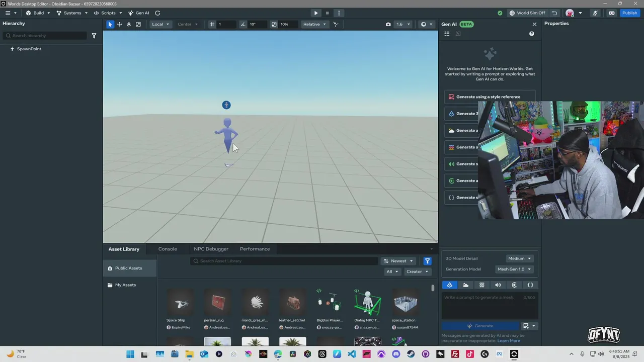Open the Newest sort dropdown
Image resolution: width=644 pixels, height=362 pixels.
click(398, 261)
